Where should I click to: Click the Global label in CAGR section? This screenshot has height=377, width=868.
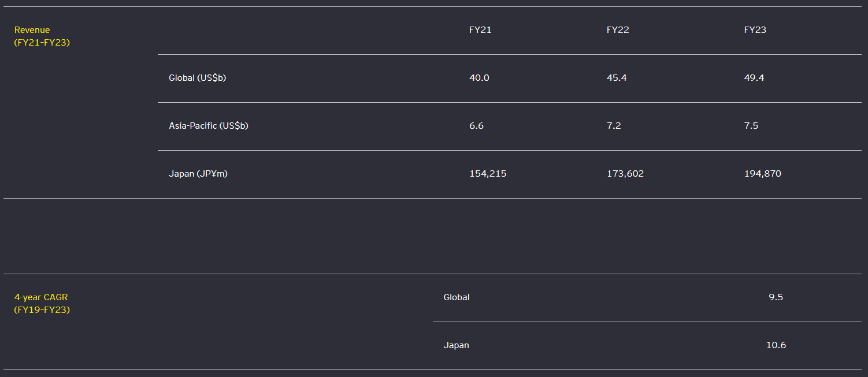tap(457, 297)
